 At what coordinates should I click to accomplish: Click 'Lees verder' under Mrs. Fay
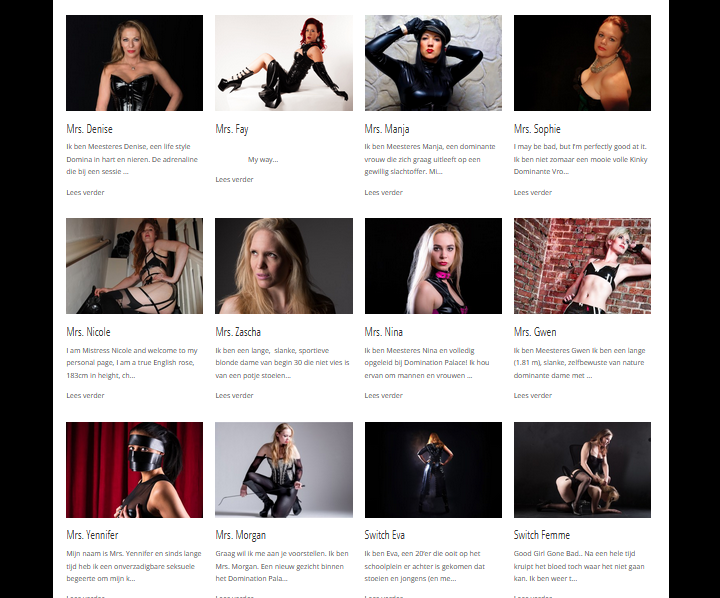pyautogui.click(x=235, y=180)
